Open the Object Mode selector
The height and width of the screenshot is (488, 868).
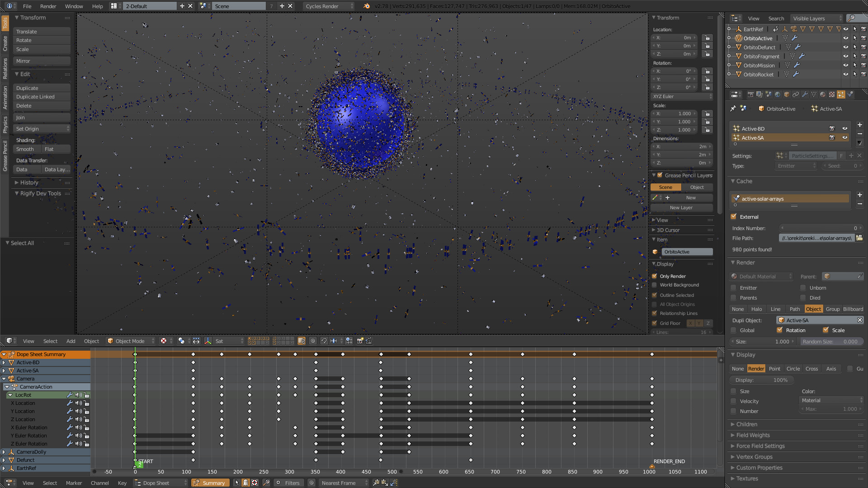click(x=131, y=341)
